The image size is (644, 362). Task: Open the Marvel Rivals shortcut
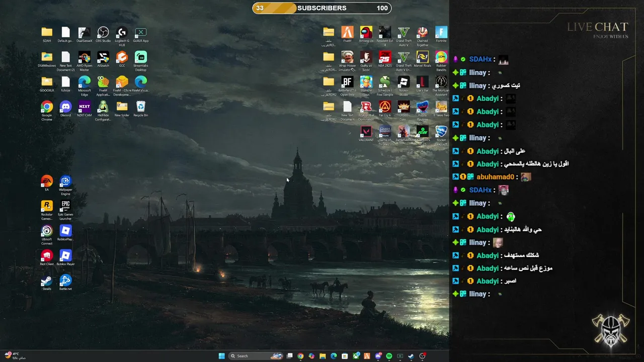(423, 59)
